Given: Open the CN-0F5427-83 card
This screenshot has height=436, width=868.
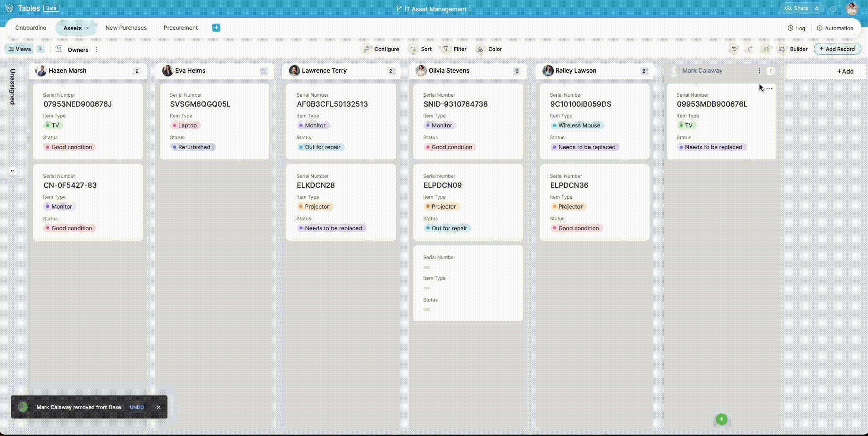Looking at the screenshot, I should tap(88, 202).
